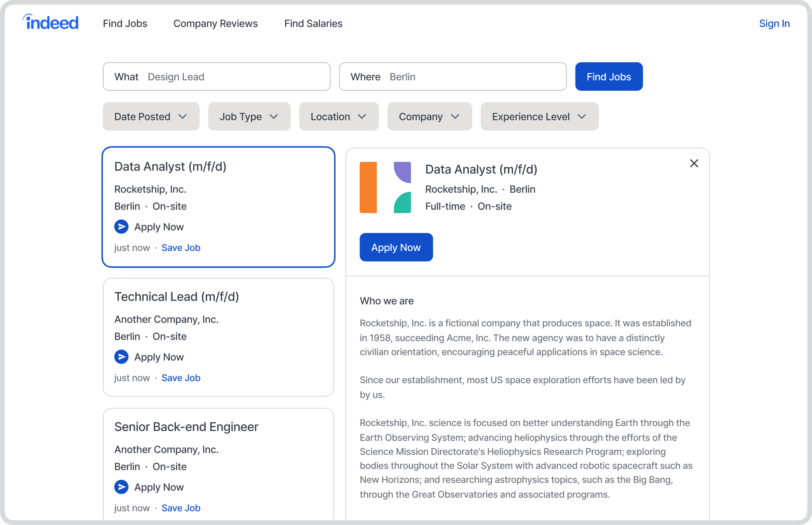This screenshot has height=525, width=812.
Task: Click the blue Apply Now button in job detail panel
Action: [396, 247]
